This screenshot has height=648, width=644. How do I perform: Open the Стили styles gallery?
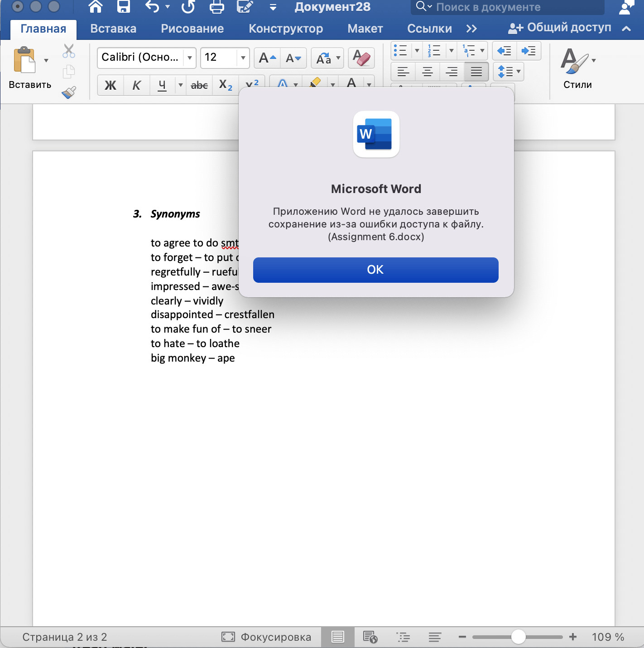577,68
